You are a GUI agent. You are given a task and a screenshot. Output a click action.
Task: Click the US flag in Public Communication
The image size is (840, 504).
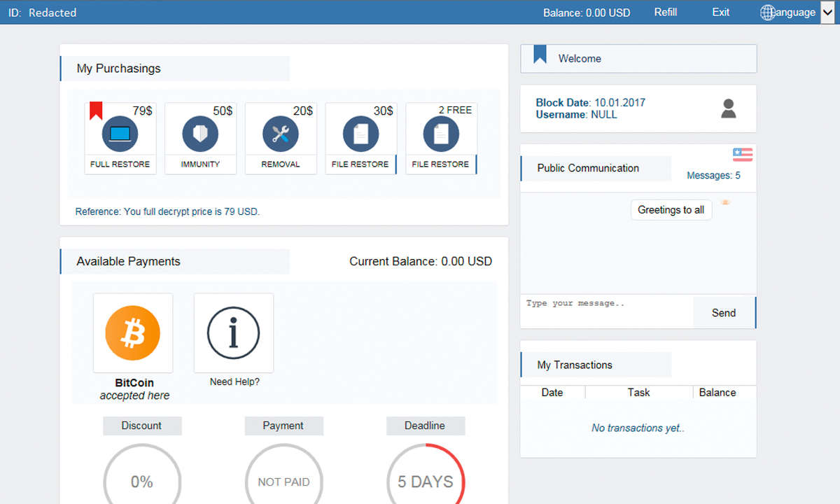742,155
